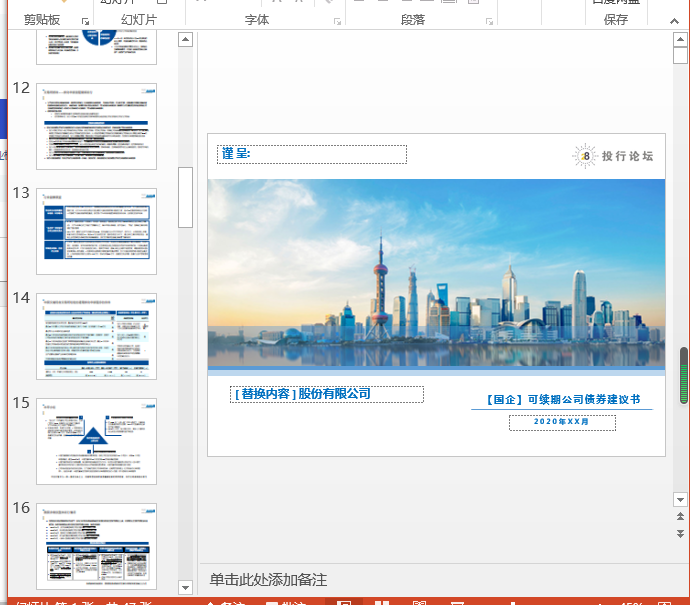The width and height of the screenshot is (690, 605).
Task: Open the 剪贴板 group dialog launcher
Action: 85,21
